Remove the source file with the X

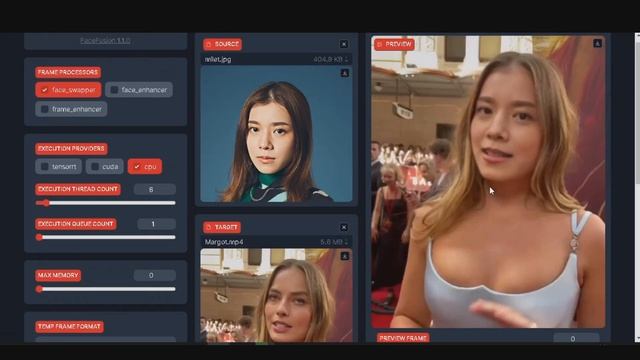click(x=344, y=44)
